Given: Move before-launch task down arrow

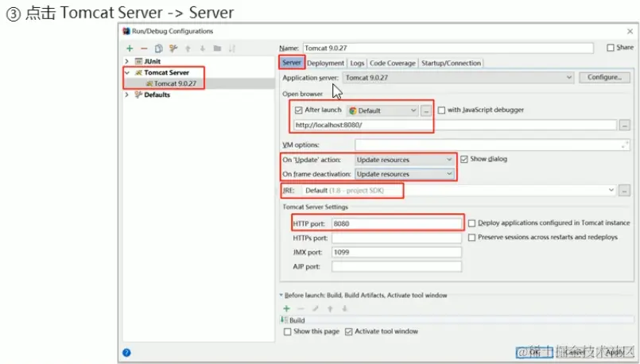Looking at the screenshot, I should (x=345, y=308).
